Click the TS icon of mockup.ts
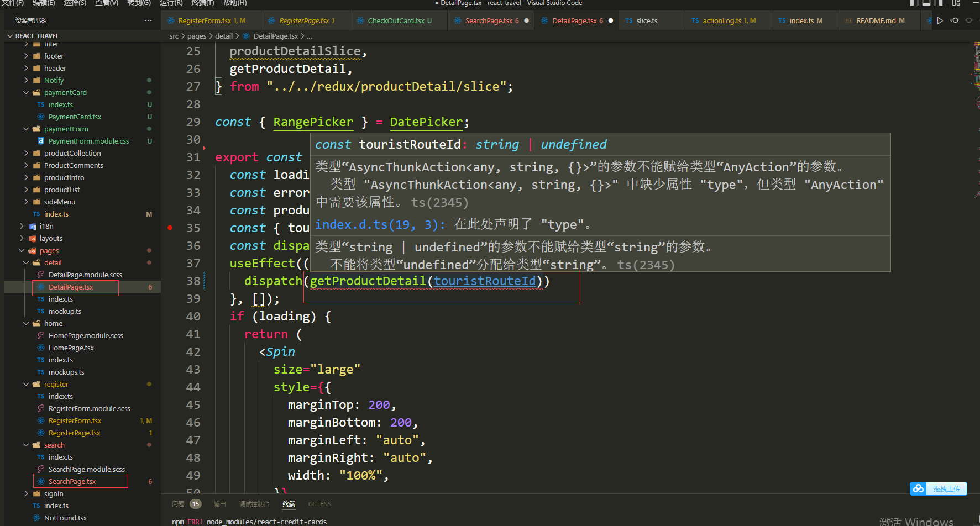Screen dimensions: 980x526 coord(41,311)
